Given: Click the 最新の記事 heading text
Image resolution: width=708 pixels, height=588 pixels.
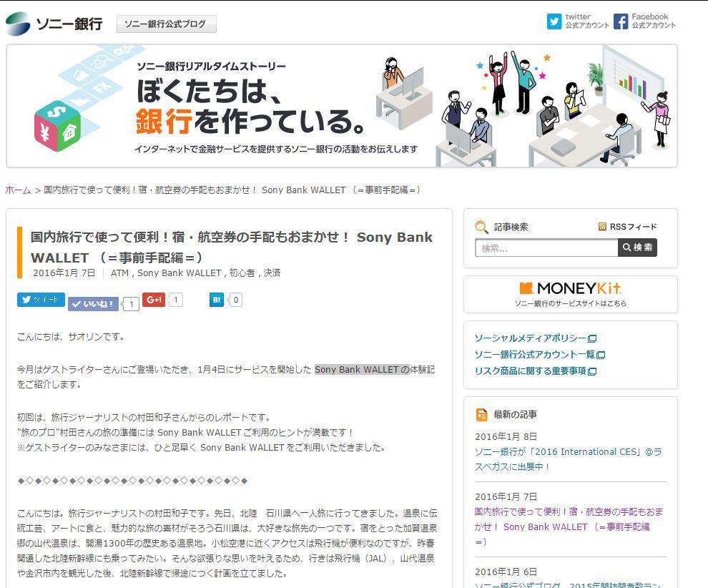Looking at the screenshot, I should click(x=515, y=414).
